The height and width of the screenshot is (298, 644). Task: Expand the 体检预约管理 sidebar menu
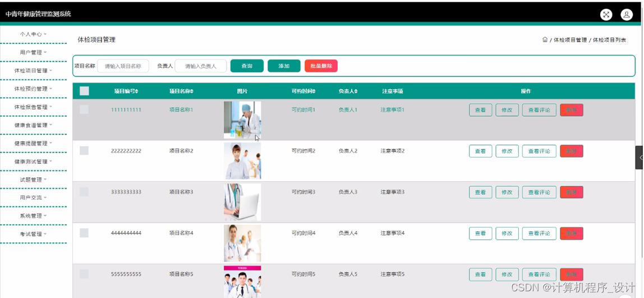click(33, 89)
